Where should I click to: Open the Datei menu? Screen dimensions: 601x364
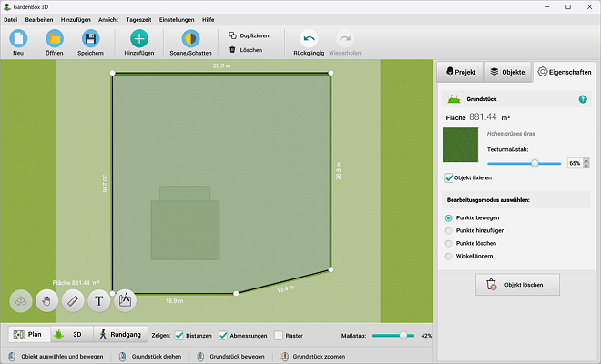11,19
